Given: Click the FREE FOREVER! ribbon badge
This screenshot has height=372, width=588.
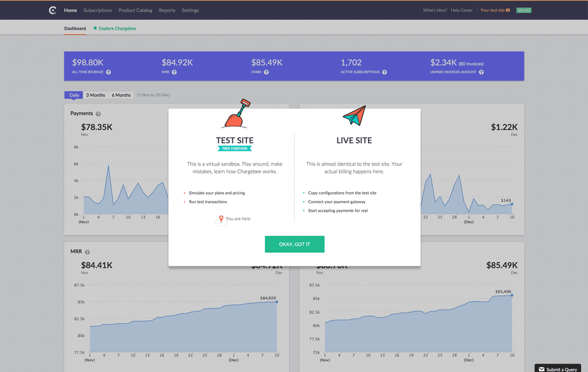Looking at the screenshot, I should pyautogui.click(x=235, y=149).
